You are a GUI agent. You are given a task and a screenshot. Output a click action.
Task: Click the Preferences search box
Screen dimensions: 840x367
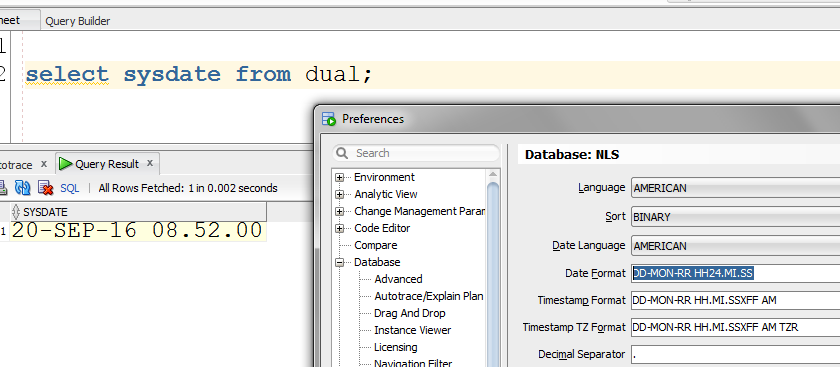coord(416,153)
